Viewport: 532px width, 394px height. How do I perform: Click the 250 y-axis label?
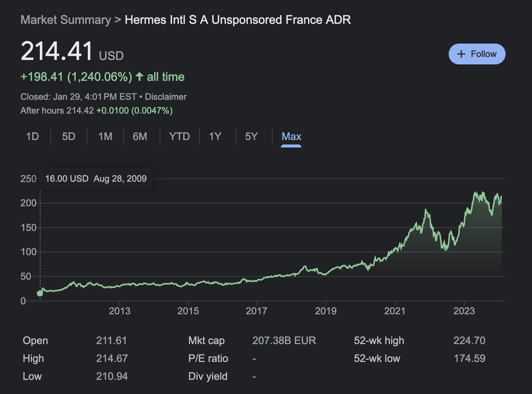click(x=28, y=179)
